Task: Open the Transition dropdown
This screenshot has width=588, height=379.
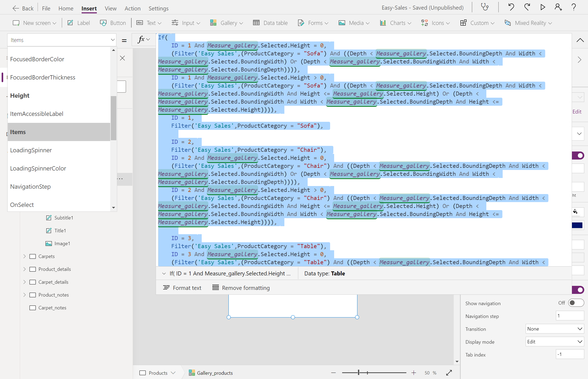Action: [x=555, y=329]
